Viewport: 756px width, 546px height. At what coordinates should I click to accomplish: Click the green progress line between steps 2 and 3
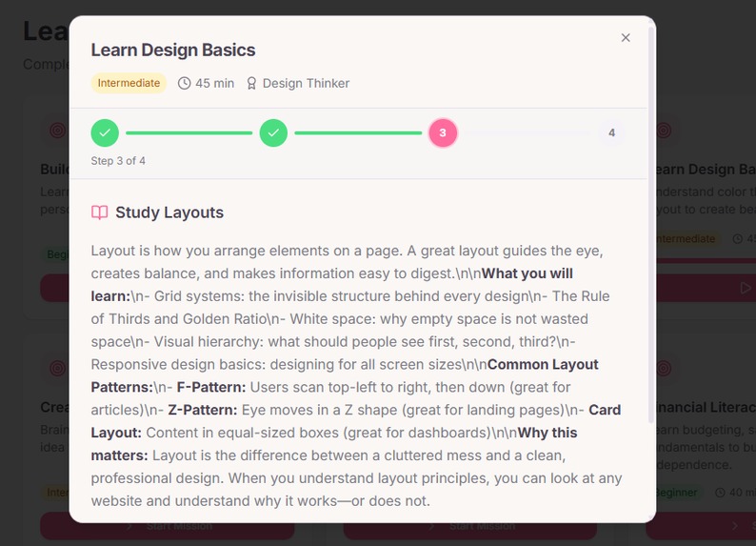358,132
